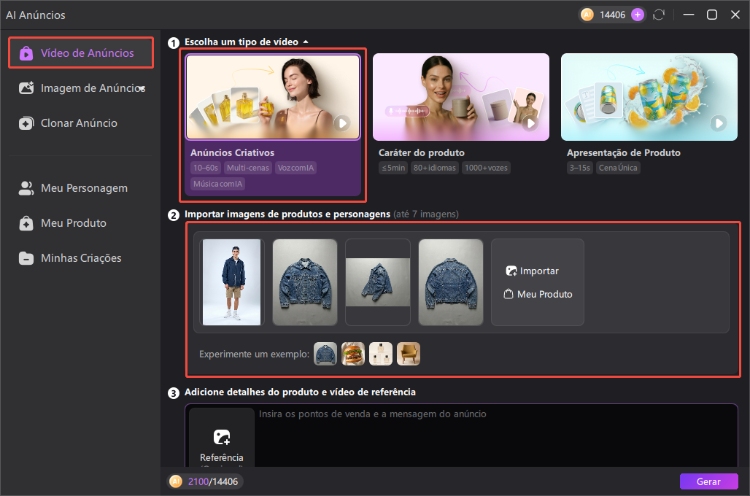Click the AI credits coin icon at top
This screenshot has width=750, height=496.
click(x=587, y=15)
